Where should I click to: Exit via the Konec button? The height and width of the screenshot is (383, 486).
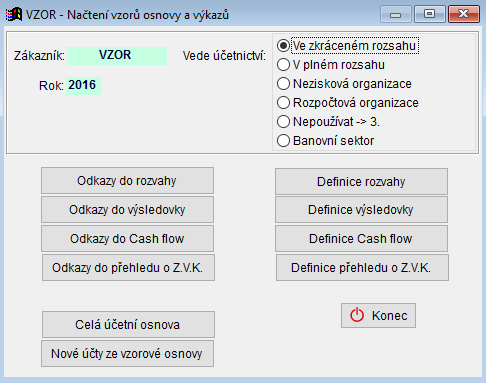(378, 315)
